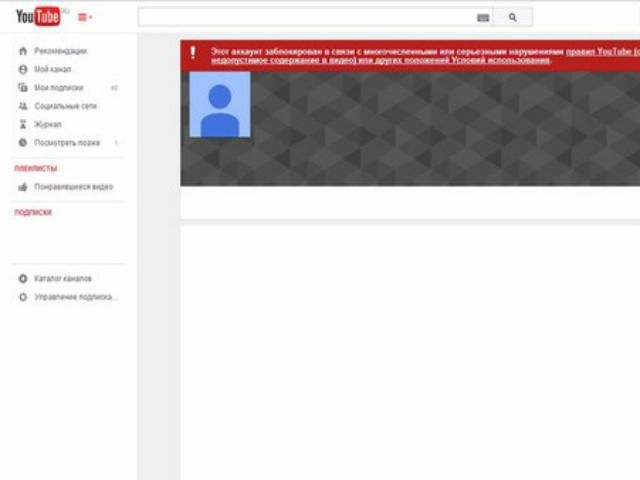The height and width of the screenshot is (480, 640).
Task: Click the count badge next to Мои подписки
Action: tap(114, 88)
